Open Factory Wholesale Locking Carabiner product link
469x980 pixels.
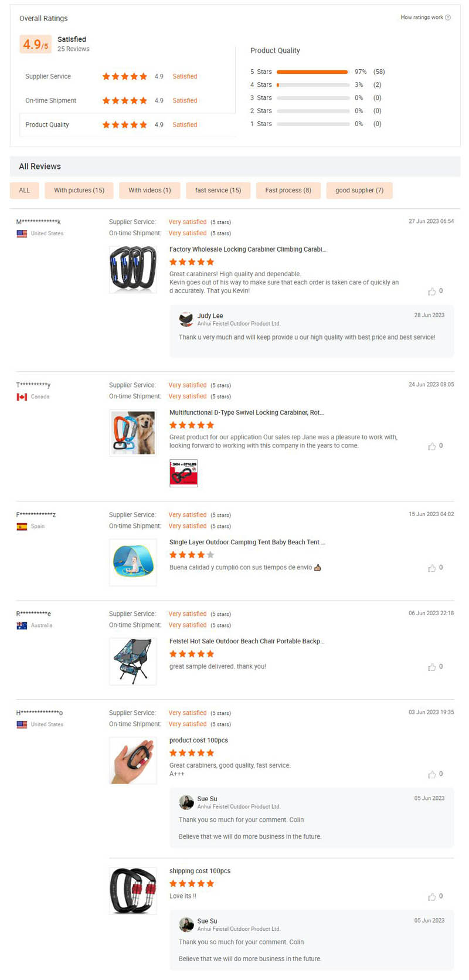point(247,249)
